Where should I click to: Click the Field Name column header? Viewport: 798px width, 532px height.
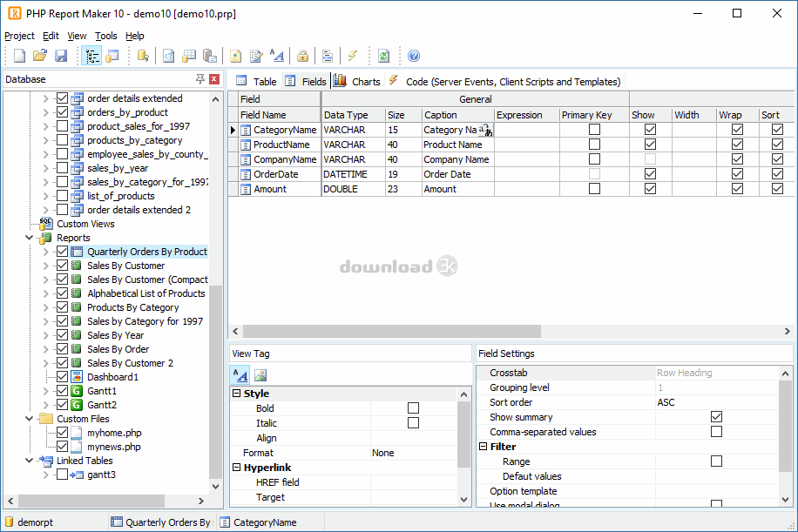point(280,115)
